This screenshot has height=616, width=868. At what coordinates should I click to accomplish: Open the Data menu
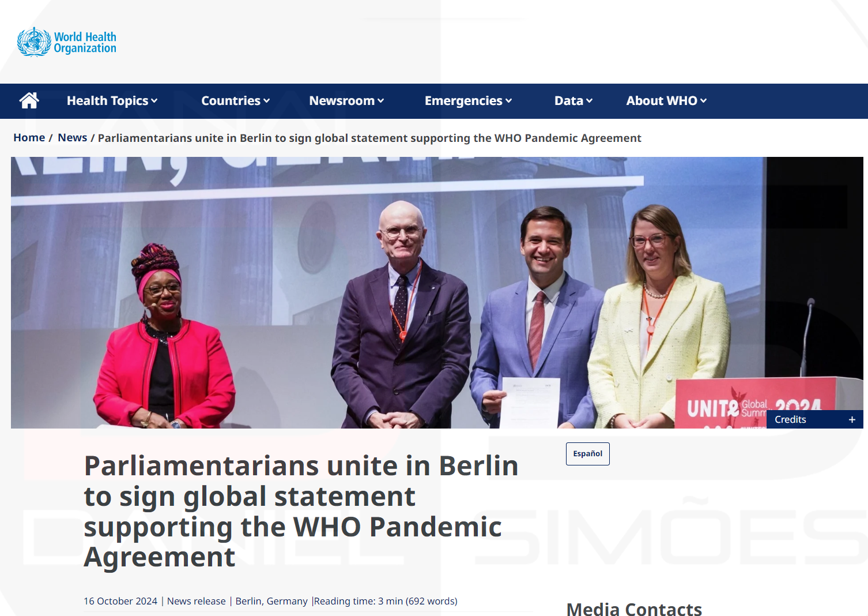pos(573,101)
